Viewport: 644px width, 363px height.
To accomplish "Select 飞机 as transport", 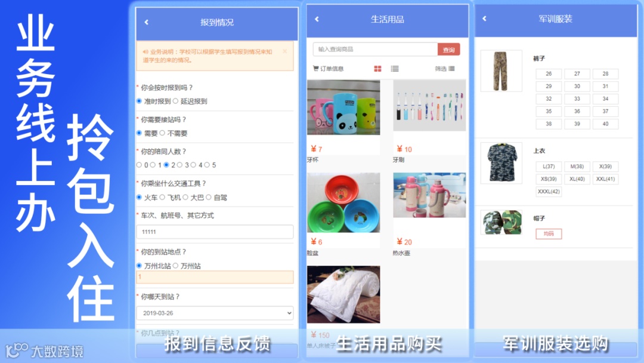I will [162, 198].
